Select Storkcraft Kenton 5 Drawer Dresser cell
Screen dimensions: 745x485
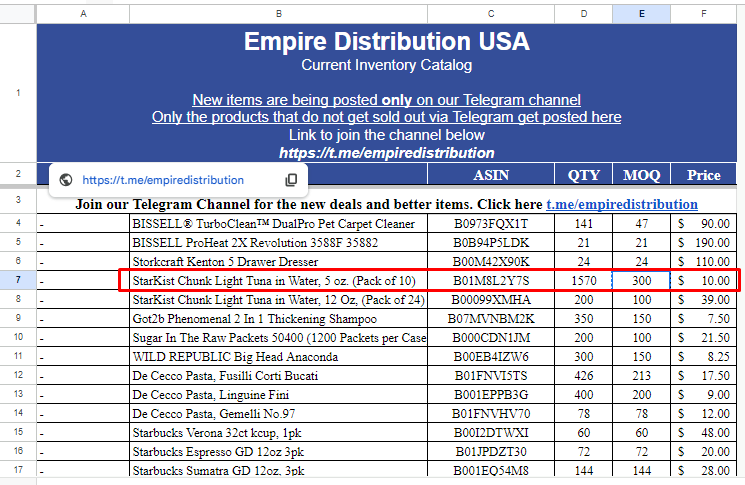278,261
